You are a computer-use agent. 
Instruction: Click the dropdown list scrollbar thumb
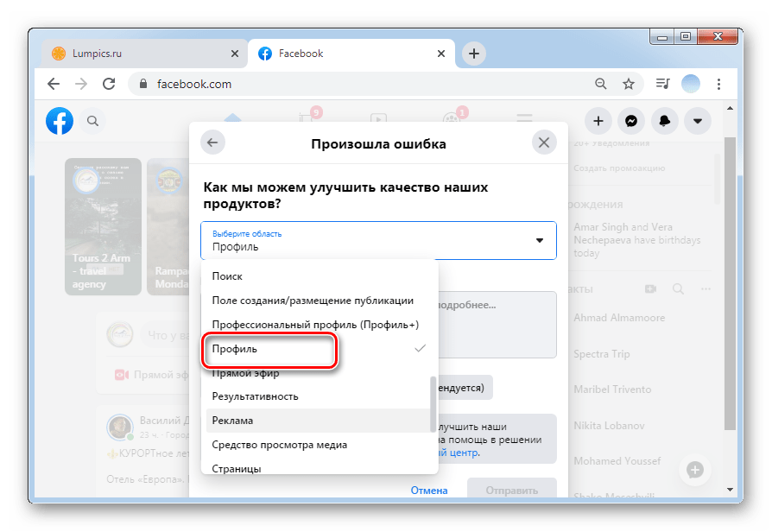point(433,404)
